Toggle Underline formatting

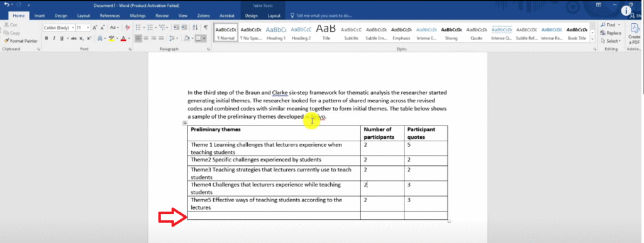(62, 38)
